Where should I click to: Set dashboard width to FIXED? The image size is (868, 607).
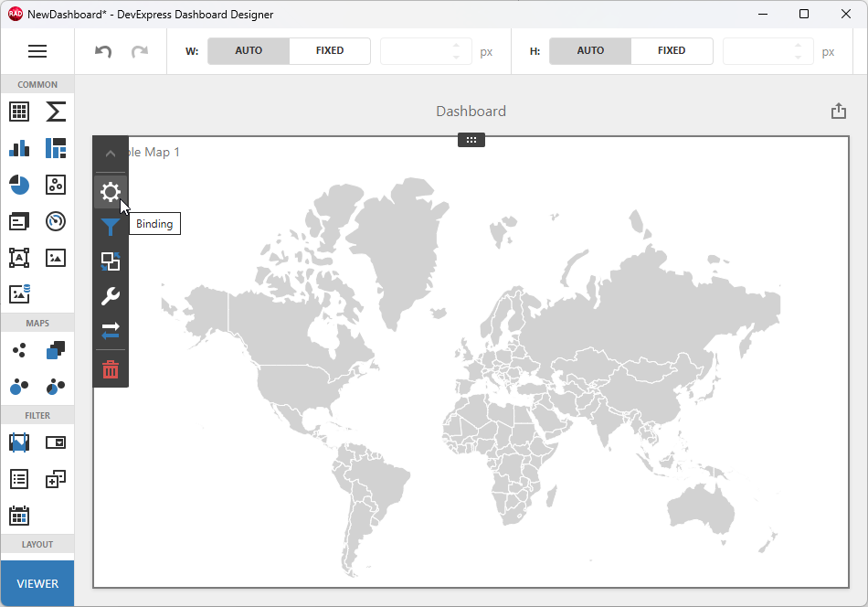[329, 50]
